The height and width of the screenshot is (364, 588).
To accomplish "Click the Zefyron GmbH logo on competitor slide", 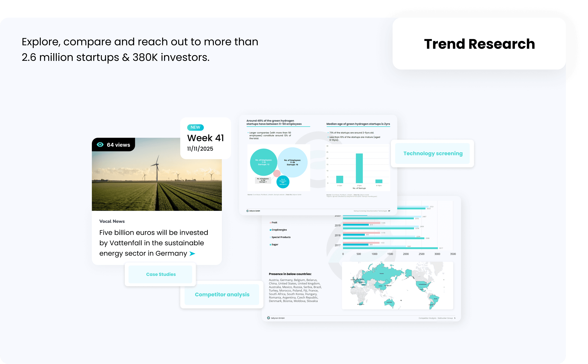I will point(268,318).
